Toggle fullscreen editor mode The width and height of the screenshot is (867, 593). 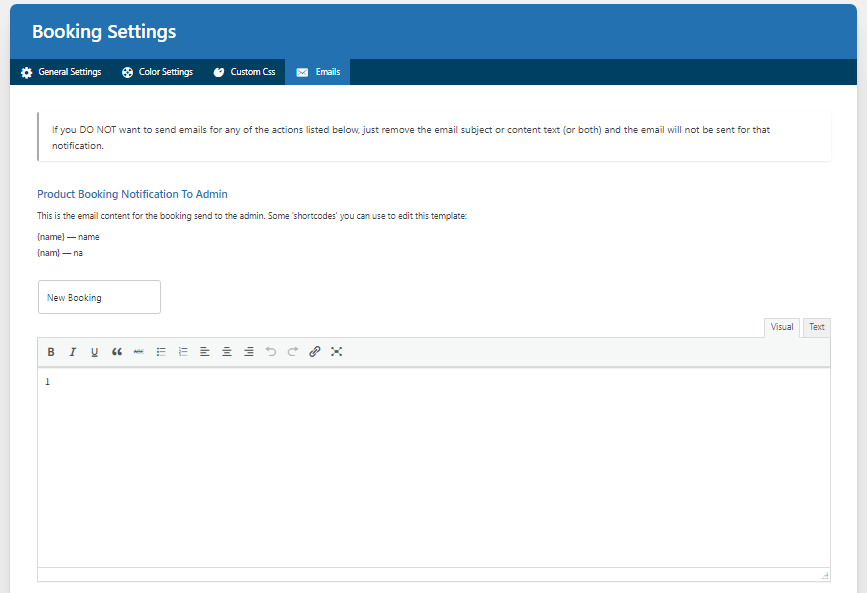(336, 352)
